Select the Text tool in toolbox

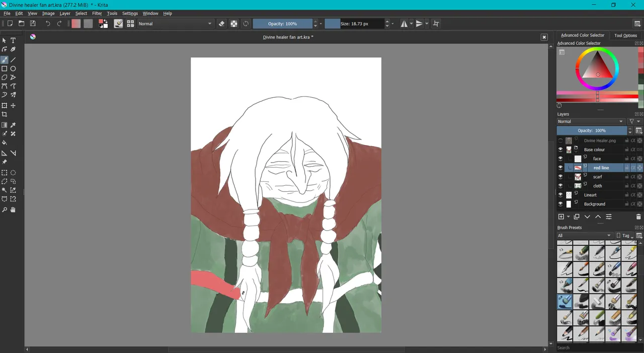coord(13,40)
